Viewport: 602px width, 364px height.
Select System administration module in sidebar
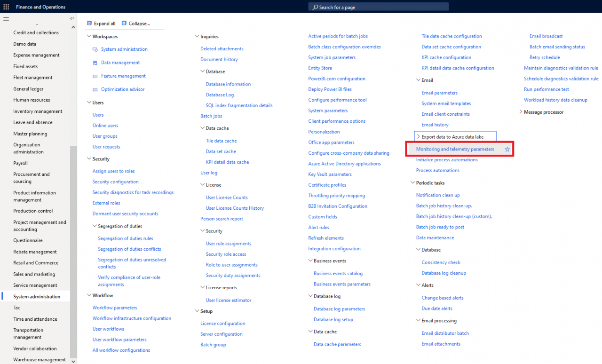coord(37,297)
